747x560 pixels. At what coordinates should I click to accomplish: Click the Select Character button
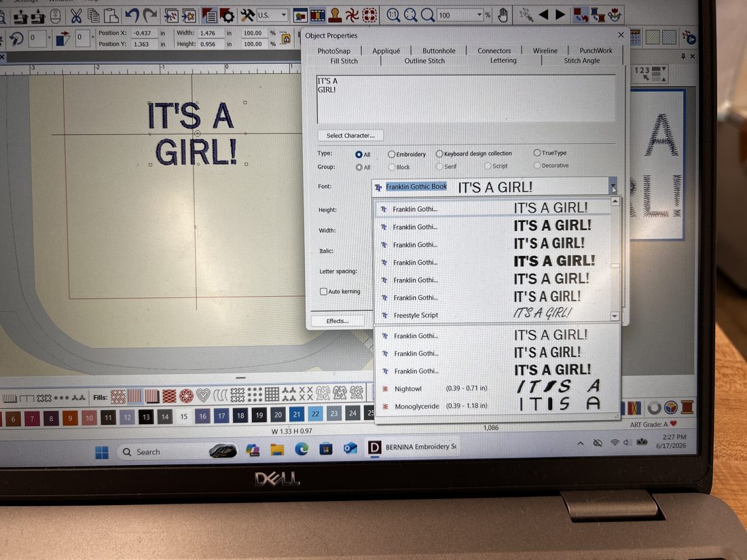click(350, 135)
